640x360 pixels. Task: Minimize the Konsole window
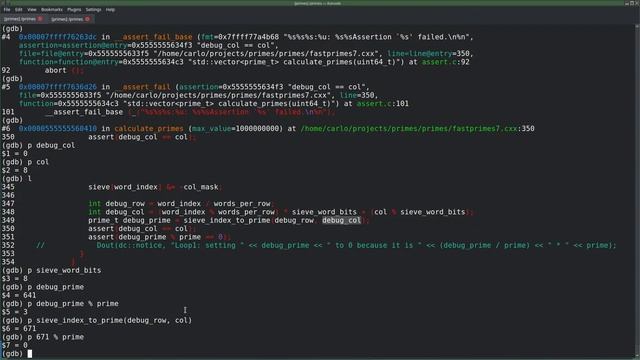tap(627, 3)
